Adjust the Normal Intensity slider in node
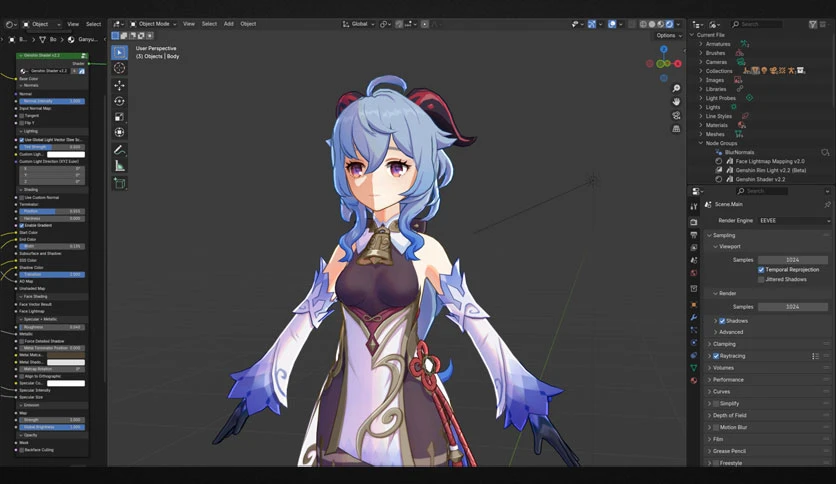 coord(52,101)
